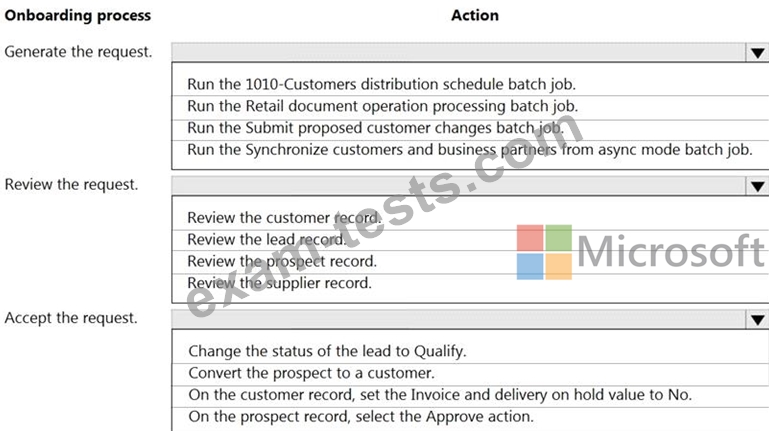Open the Review the request dropdown arrow
The image size is (769, 431).
(x=757, y=186)
